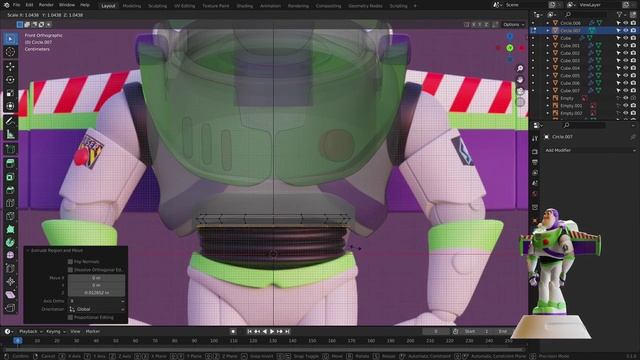Click the Blender logo menu icon
Image resolution: width=640 pixels, height=360 pixels.
[6, 5]
